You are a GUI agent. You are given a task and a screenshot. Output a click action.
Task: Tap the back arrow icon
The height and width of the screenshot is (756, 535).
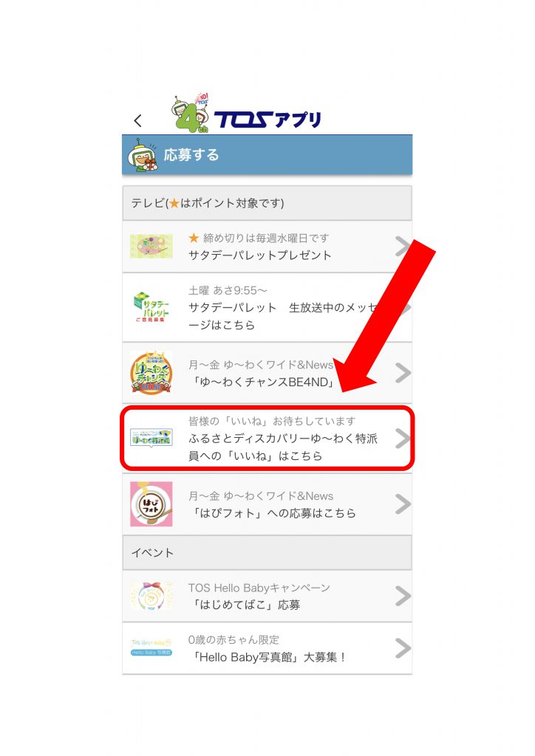pos(138,120)
